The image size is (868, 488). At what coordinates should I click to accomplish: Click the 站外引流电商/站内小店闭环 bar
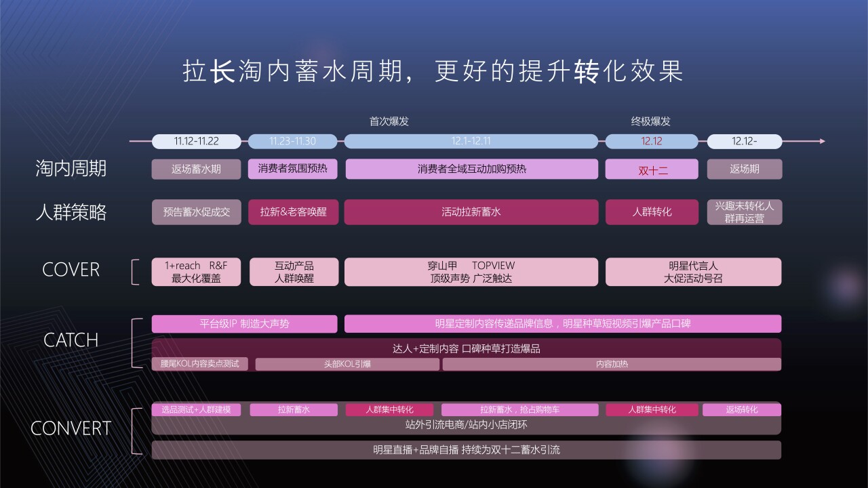466,426
